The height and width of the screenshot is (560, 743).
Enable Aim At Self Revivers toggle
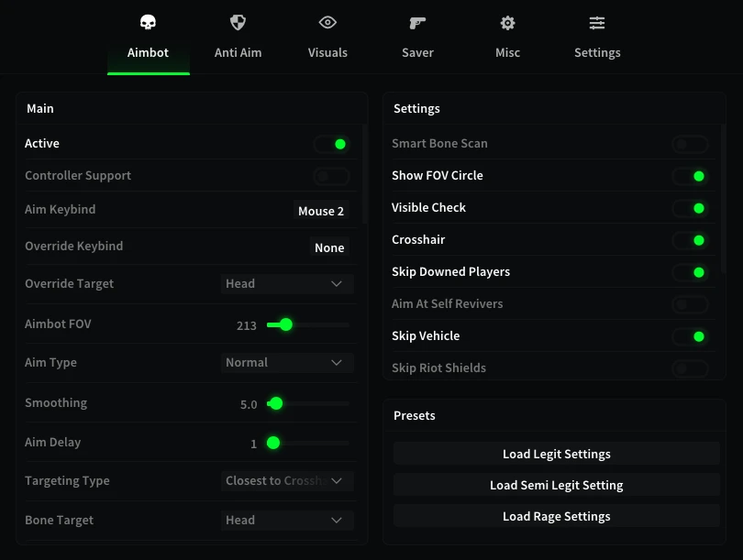(690, 304)
